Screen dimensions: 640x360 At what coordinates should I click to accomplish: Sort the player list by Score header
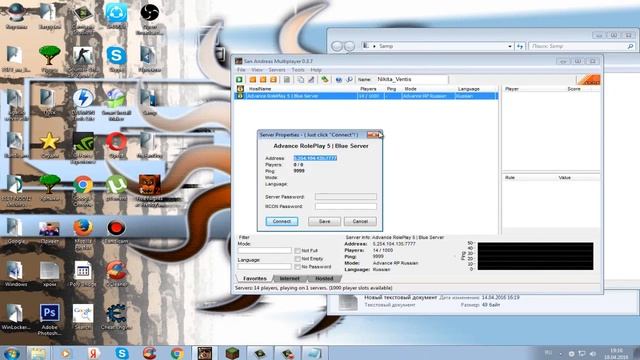[573, 89]
